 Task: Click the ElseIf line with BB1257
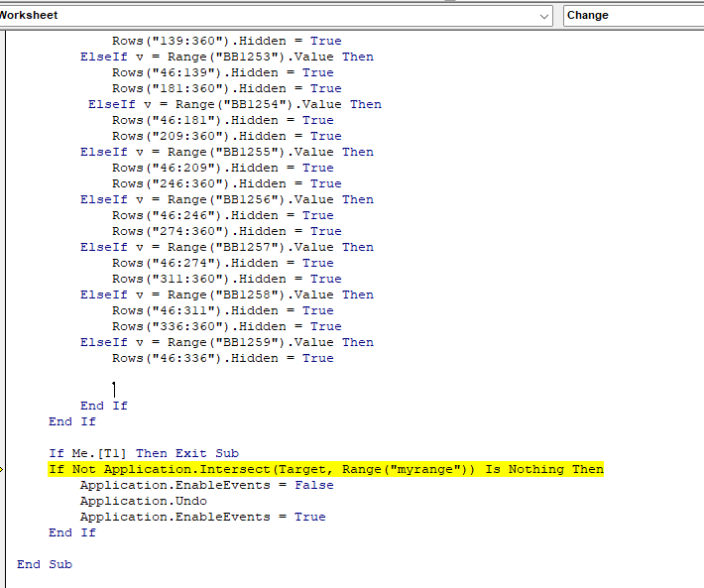[227, 247]
